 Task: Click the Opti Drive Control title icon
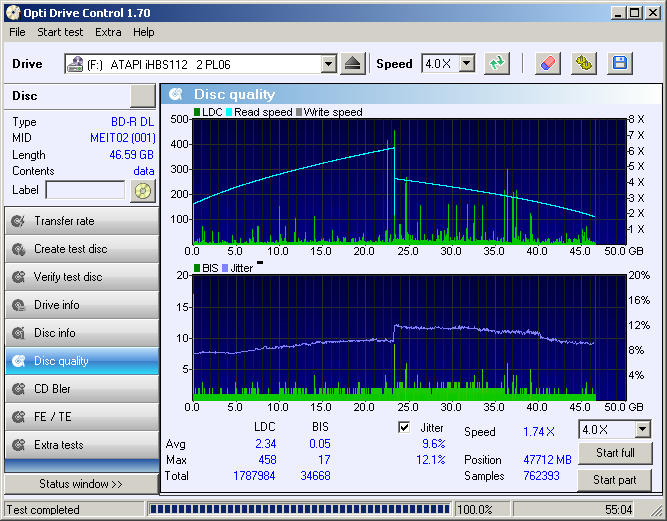[13, 13]
